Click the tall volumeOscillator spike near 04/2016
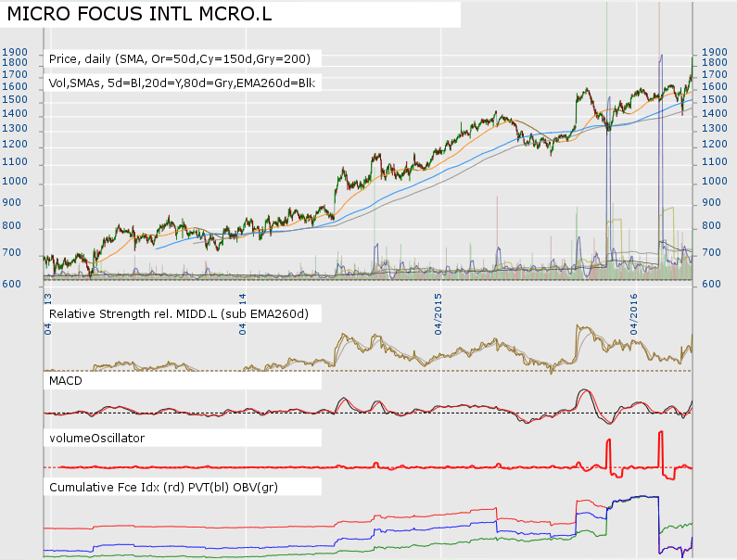This screenshot has width=737, height=560. coord(661,449)
